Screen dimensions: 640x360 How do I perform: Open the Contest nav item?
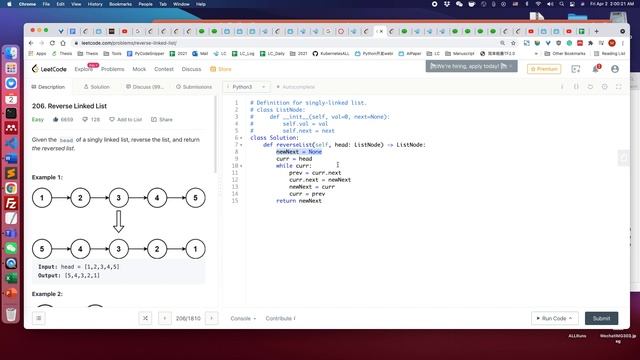click(164, 69)
